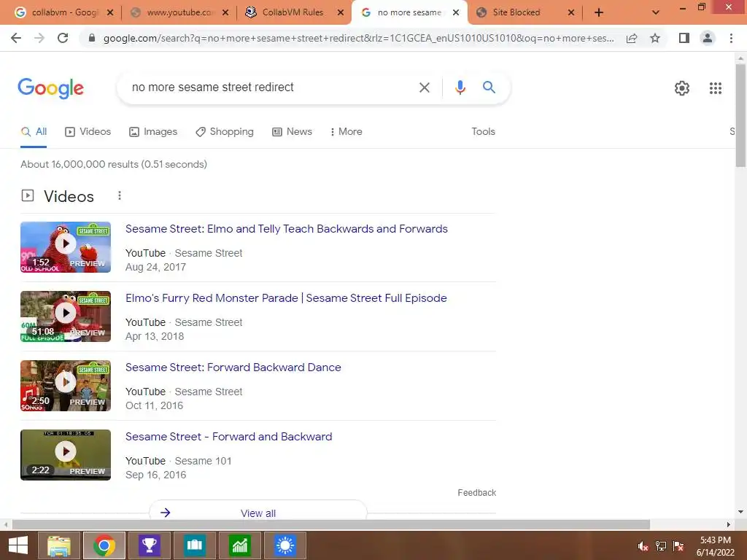The image size is (747, 560).
Task: Open Google quick settings gear
Action: point(682,88)
